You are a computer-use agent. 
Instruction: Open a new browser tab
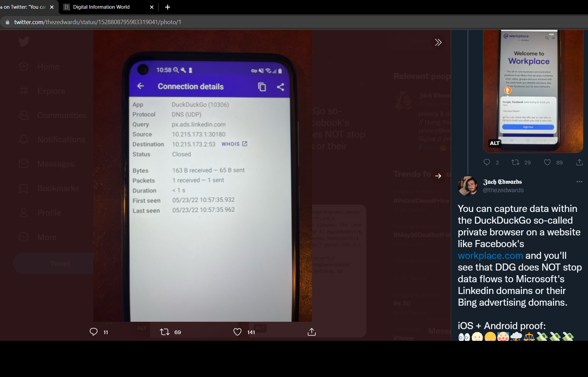[x=168, y=7]
